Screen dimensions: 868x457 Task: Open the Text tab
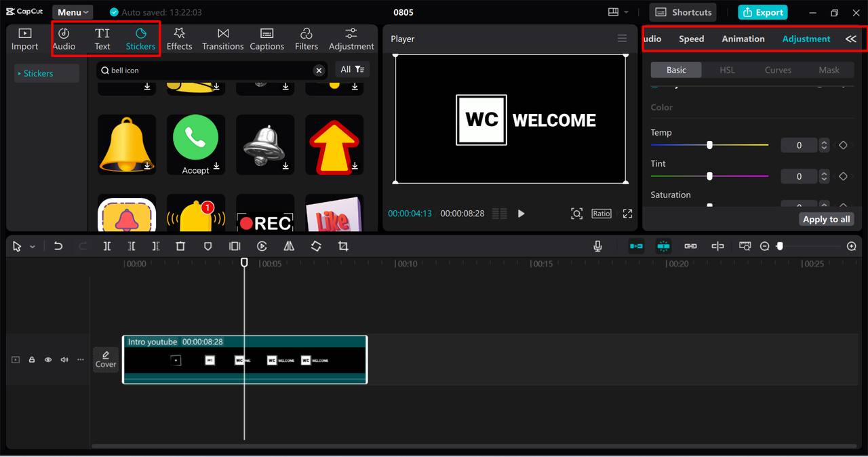point(102,39)
